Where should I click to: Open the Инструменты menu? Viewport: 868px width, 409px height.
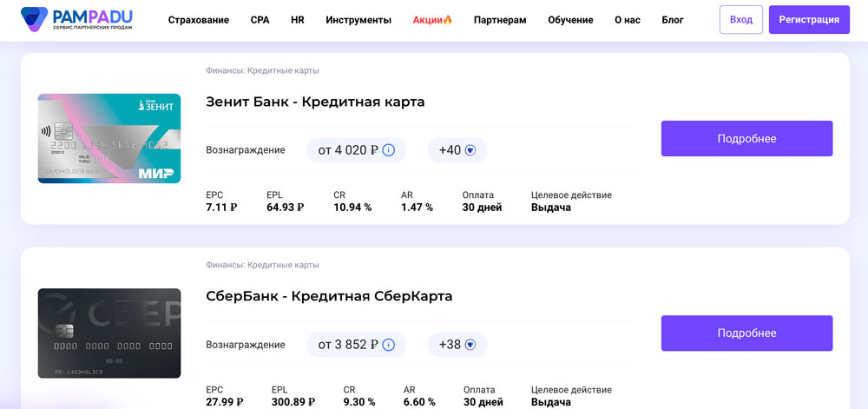pyautogui.click(x=358, y=20)
